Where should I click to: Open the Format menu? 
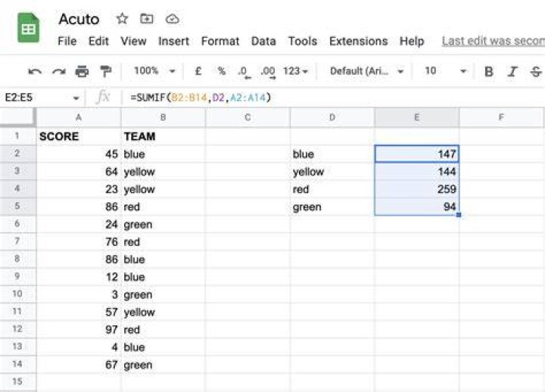[x=220, y=42]
